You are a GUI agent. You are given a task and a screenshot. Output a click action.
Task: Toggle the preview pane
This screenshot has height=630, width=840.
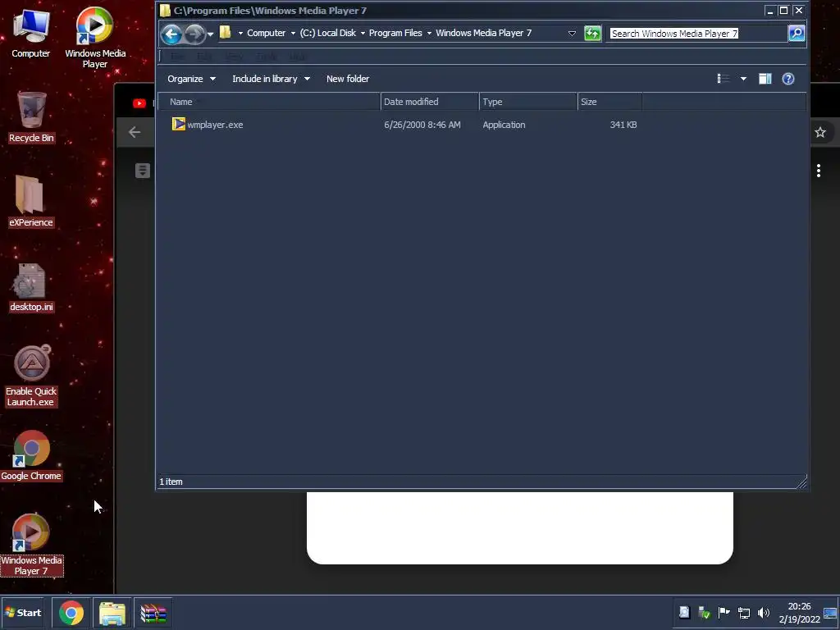765,79
